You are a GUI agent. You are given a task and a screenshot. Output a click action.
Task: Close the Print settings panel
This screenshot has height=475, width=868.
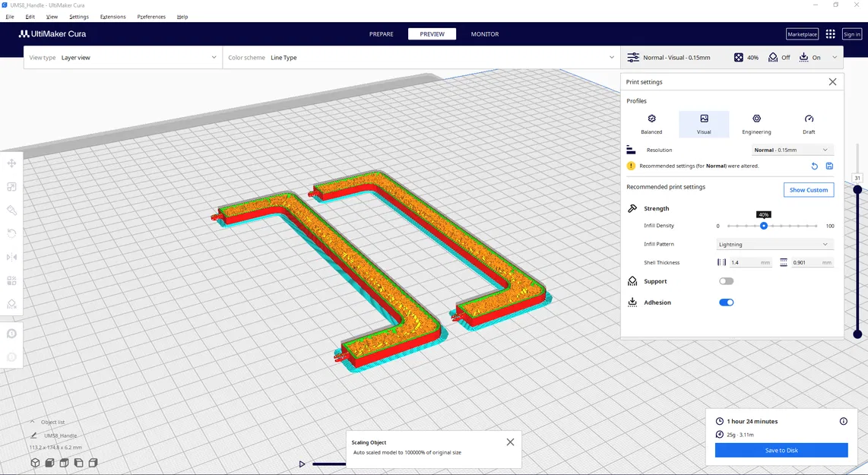click(832, 82)
